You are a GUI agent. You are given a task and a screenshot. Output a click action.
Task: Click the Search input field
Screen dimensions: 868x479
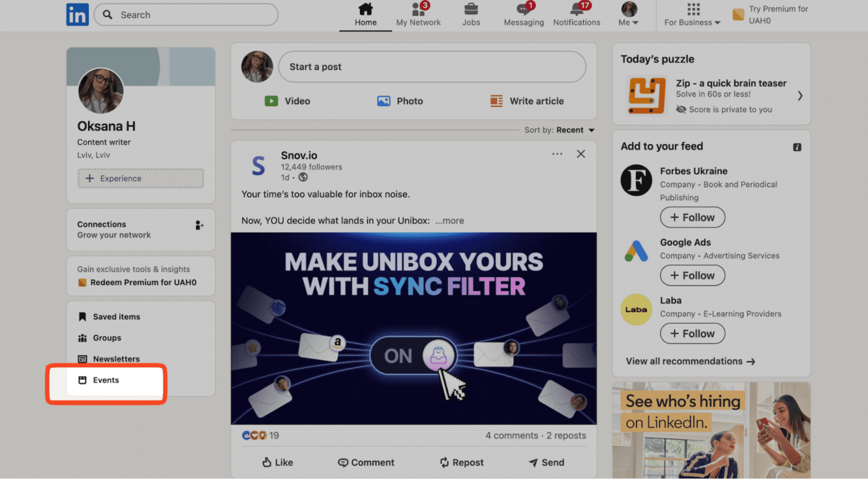pyautogui.click(x=186, y=15)
